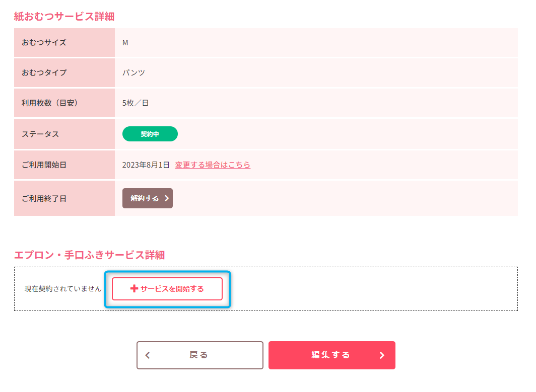Click the 紙おむつサービス詳細 section heading
The height and width of the screenshot is (392, 536).
pos(64,16)
